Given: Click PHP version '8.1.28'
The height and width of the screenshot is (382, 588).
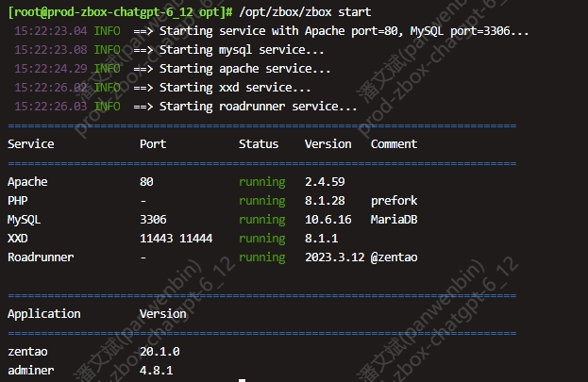Looking at the screenshot, I should click(x=325, y=201).
